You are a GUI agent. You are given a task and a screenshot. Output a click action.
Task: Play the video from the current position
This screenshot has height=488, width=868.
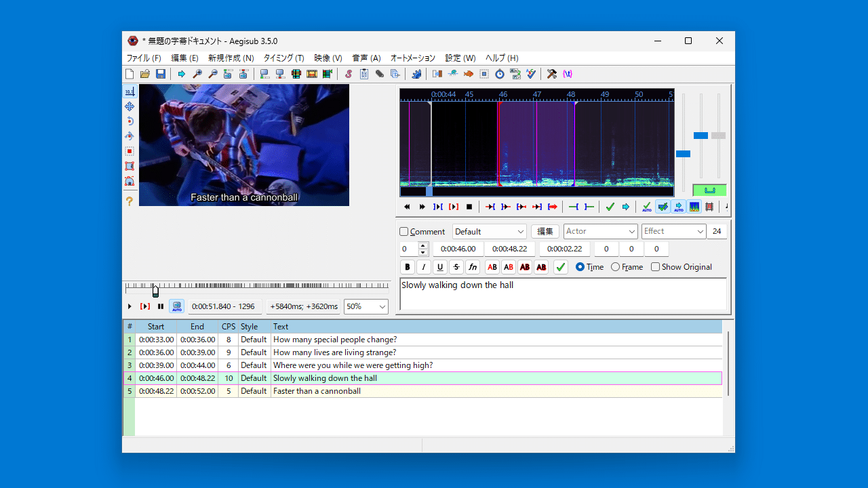[130, 306]
